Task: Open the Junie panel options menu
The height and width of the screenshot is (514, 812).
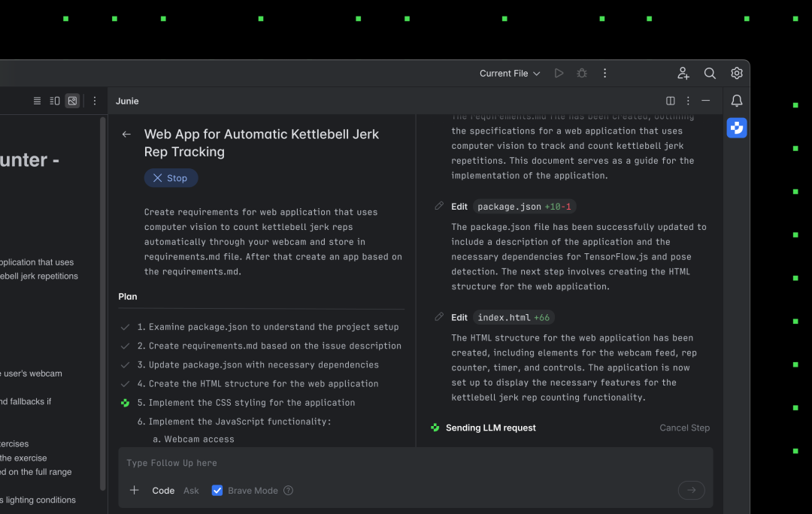Action: [688, 101]
